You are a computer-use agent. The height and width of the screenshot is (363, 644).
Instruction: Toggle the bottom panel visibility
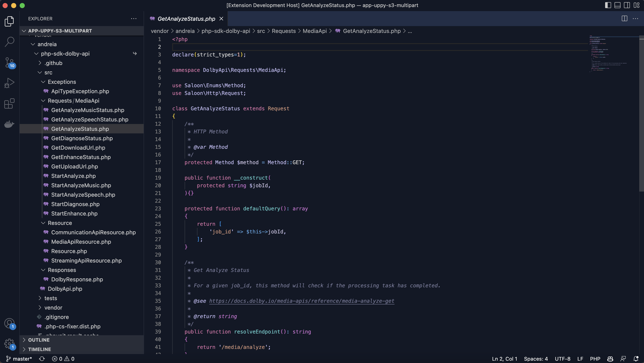pyautogui.click(x=617, y=5)
